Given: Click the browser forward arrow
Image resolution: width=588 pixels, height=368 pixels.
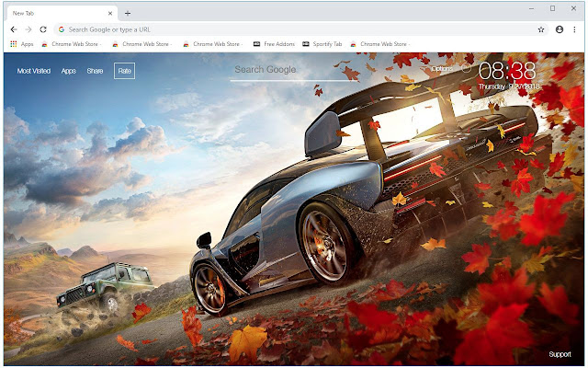Looking at the screenshot, I should tap(28, 29).
